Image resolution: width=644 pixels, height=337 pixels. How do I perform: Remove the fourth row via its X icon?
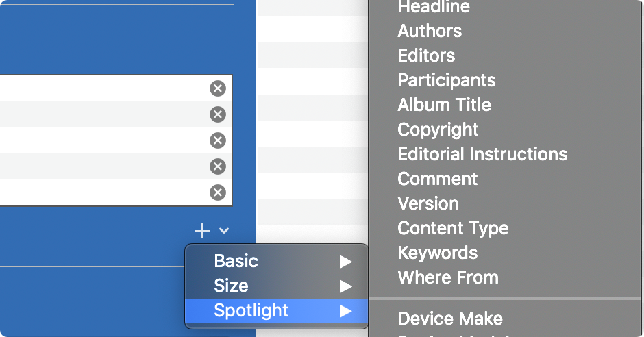coord(218,166)
